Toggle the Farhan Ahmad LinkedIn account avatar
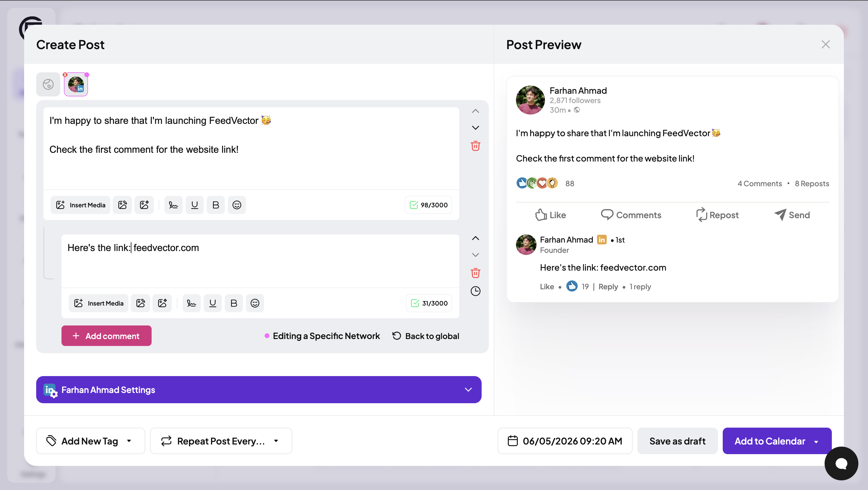The image size is (868, 490). click(x=76, y=84)
